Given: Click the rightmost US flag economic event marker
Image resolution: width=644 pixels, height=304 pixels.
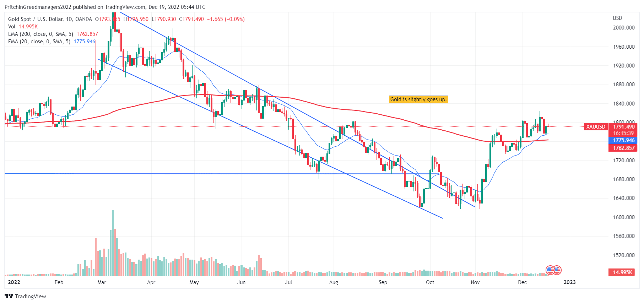Looking at the screenshot, I should (557, 270).
